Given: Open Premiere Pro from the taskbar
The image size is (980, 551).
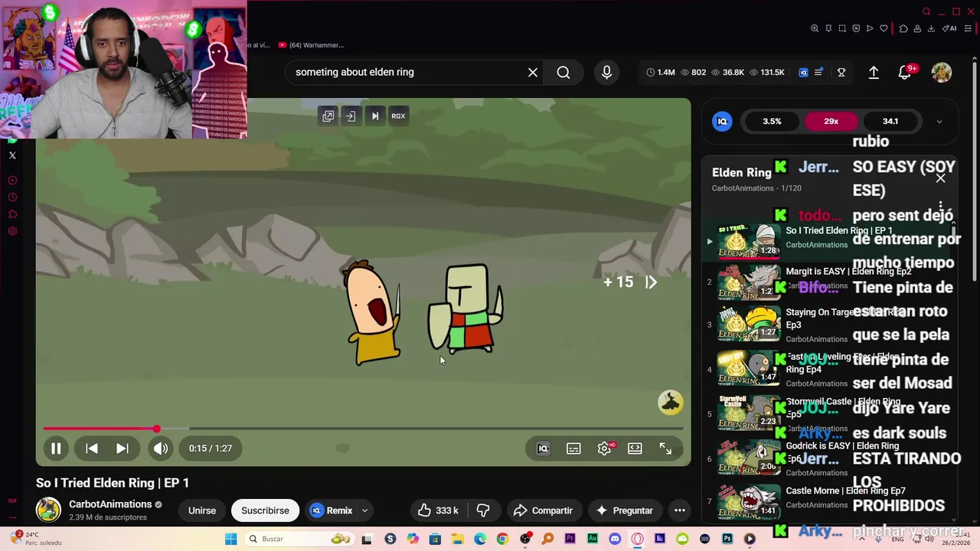Looking at the screenshot, I should pos(570,539).
